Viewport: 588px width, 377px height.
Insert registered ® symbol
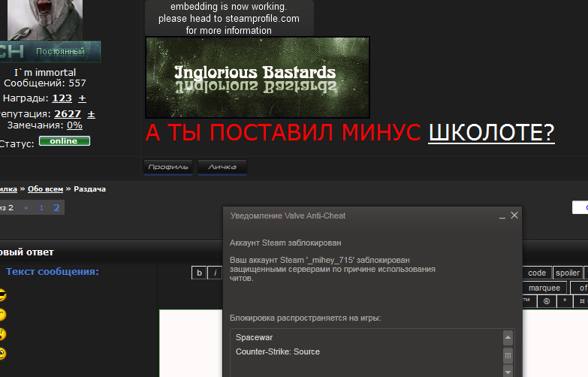[x=547, y=301]
